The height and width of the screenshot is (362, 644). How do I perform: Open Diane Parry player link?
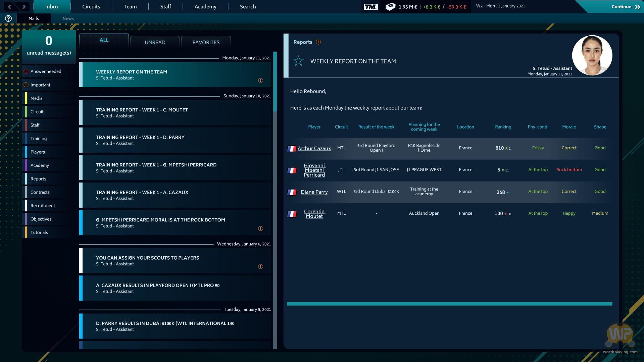[x=314, y=192]
